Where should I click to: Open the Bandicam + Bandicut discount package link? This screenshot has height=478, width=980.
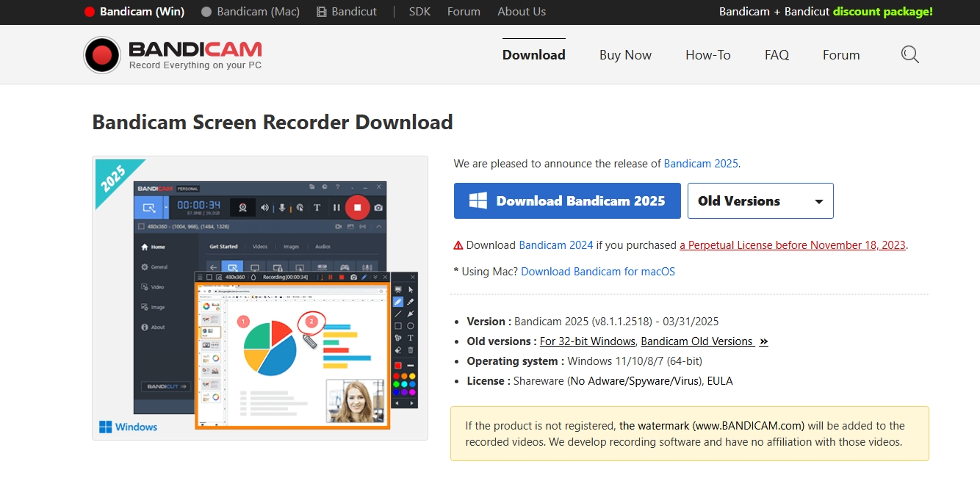tap(826, 12)
